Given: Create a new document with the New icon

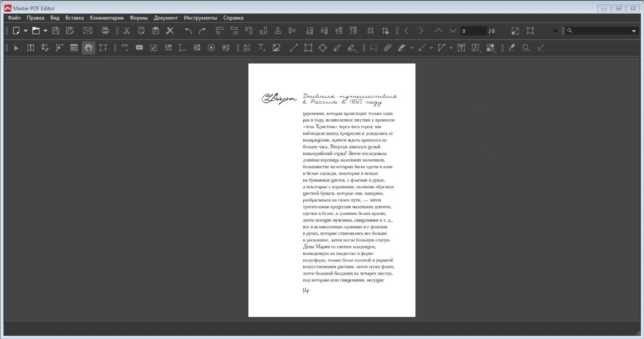Looking at the screenshot, I should click(16, 31).
